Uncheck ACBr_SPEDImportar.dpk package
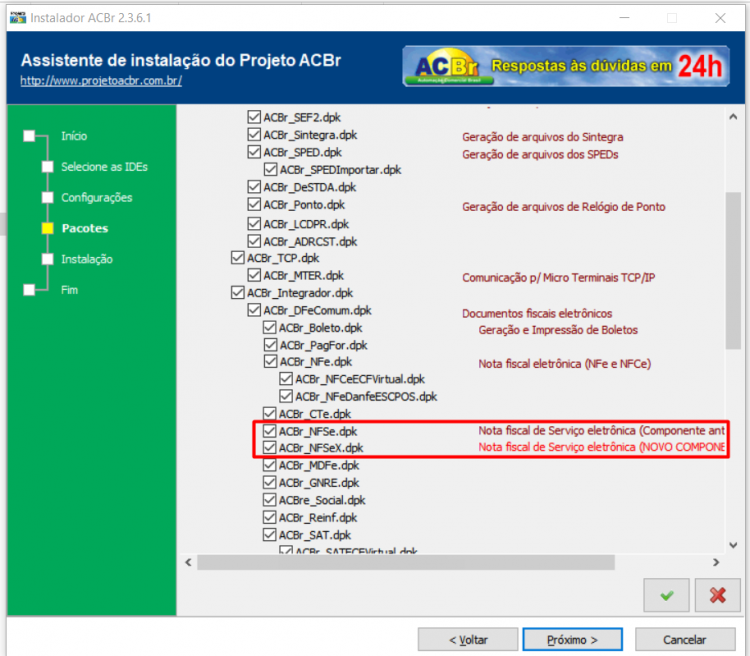The height and width of the screenshot is (656, 750). click(x=270, y=169)
